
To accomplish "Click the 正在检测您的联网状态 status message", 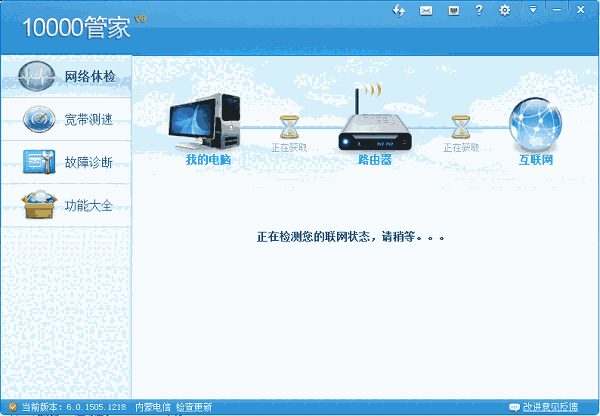I will [351, 237].
